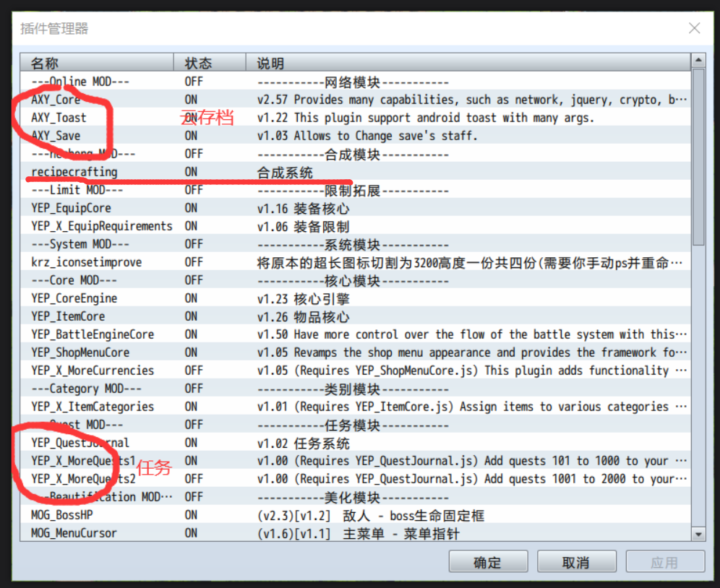Click the 应用 apply button
This screenshot has height=588, width=720.
coord(665,562)
